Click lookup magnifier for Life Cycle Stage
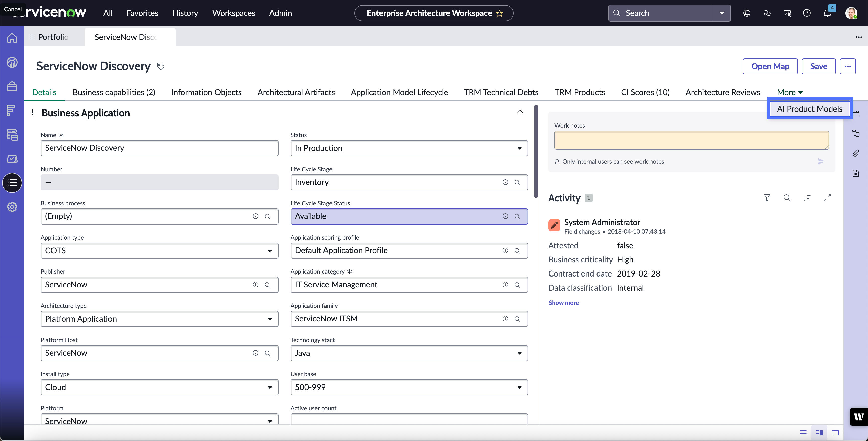868x441 pixels. [517, 182]
